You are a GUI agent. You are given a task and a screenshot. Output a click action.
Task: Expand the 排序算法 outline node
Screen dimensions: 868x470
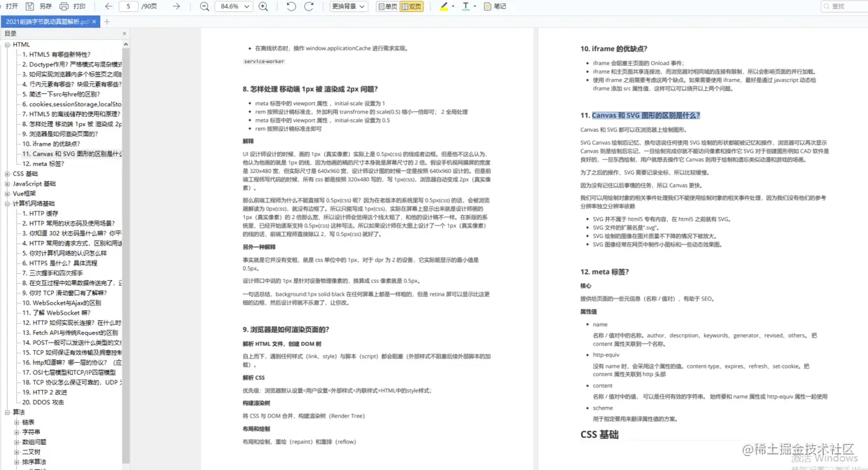[17, 462]
